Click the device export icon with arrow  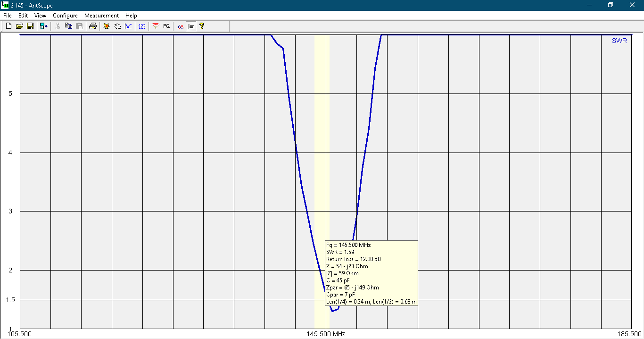tap(44, 26)
